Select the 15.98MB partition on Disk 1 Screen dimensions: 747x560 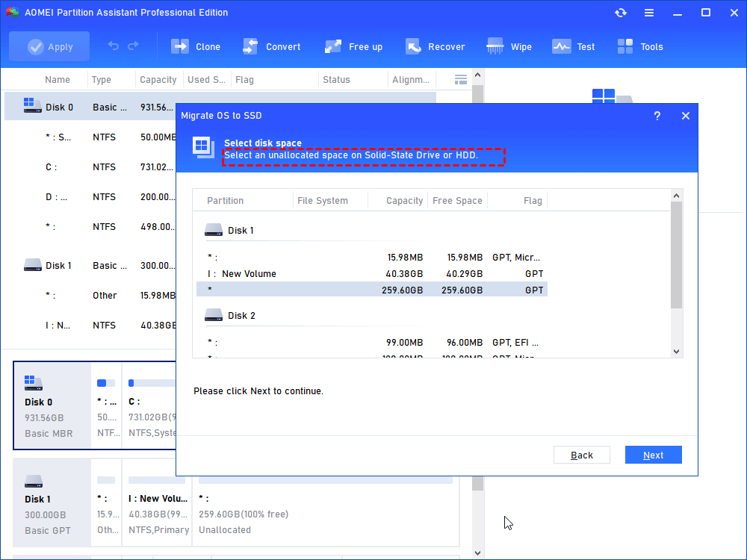coord(371,257)
